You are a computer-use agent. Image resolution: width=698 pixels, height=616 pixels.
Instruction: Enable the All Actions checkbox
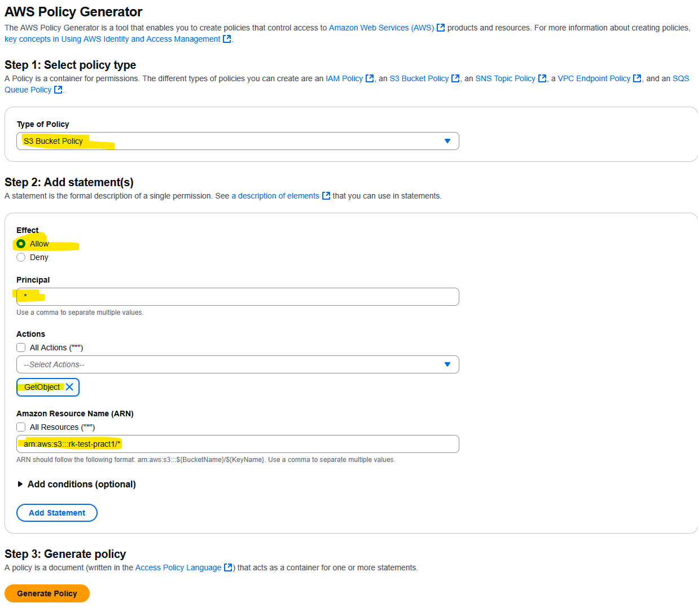coord(21,347)
